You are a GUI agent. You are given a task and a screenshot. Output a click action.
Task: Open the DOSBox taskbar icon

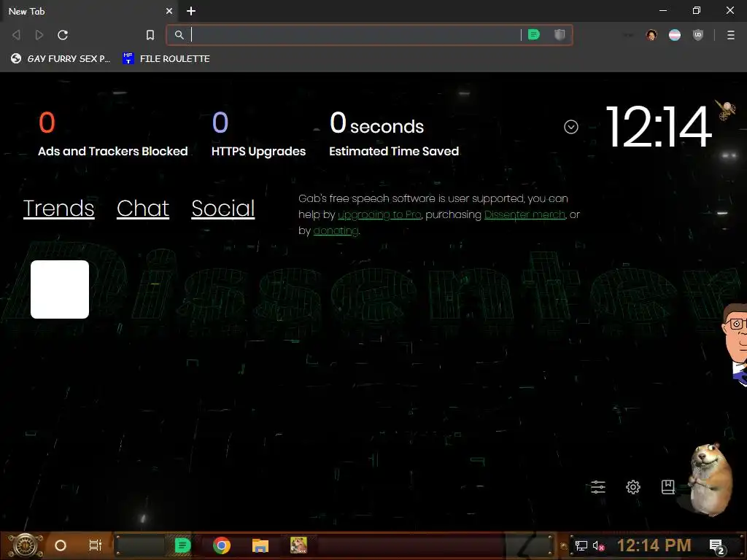[x=298, y=545]
